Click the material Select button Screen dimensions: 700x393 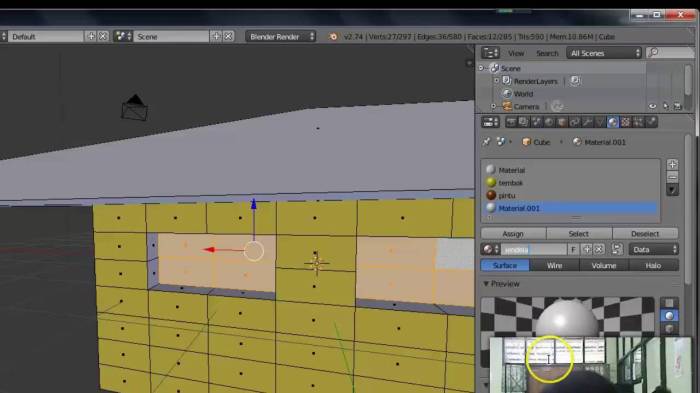(579, 234)
